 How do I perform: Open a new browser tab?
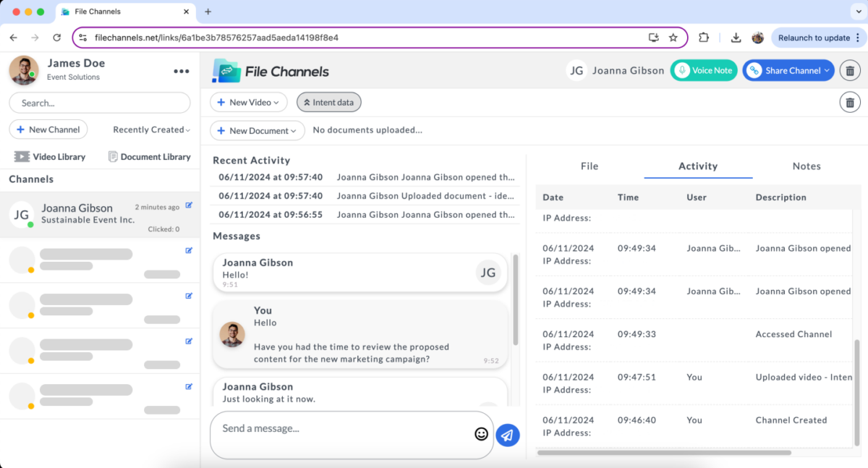208,12
